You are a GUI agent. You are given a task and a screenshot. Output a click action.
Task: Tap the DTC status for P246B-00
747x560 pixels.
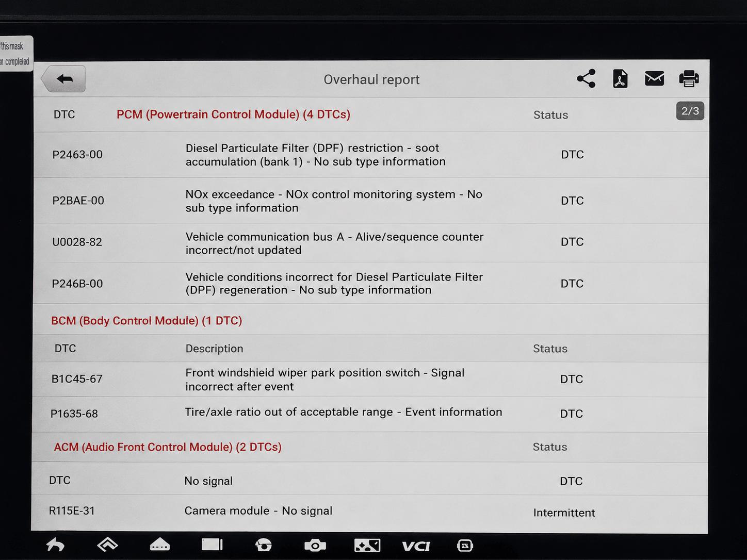(x=572, y=284)
